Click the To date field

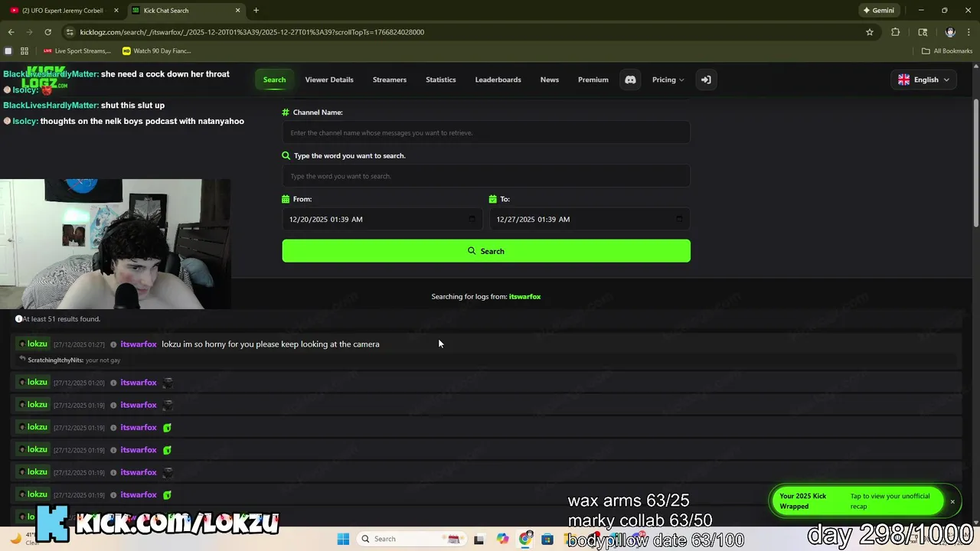click(x=590, y=220)
